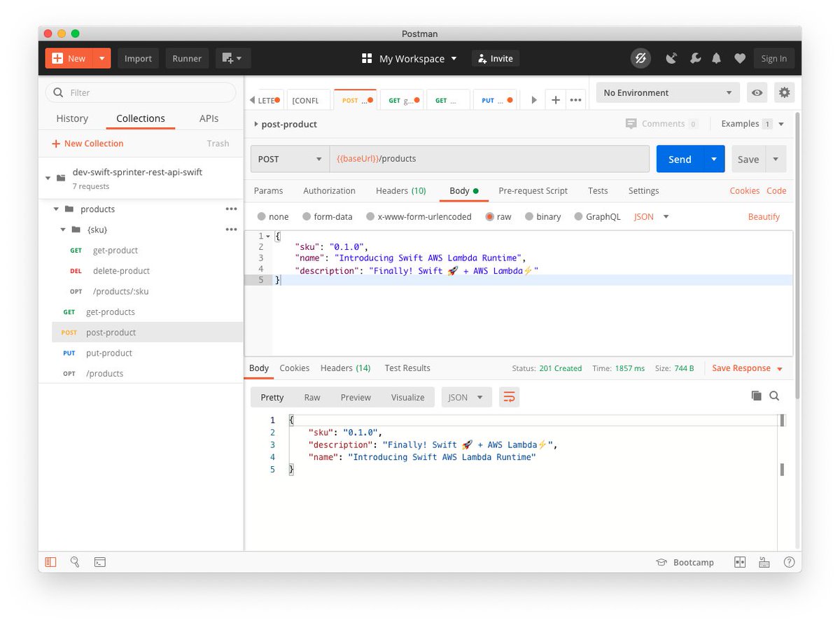Viewport: 840px width, 623px height.
Task: Click the heart icon in header
Action: 740,59
